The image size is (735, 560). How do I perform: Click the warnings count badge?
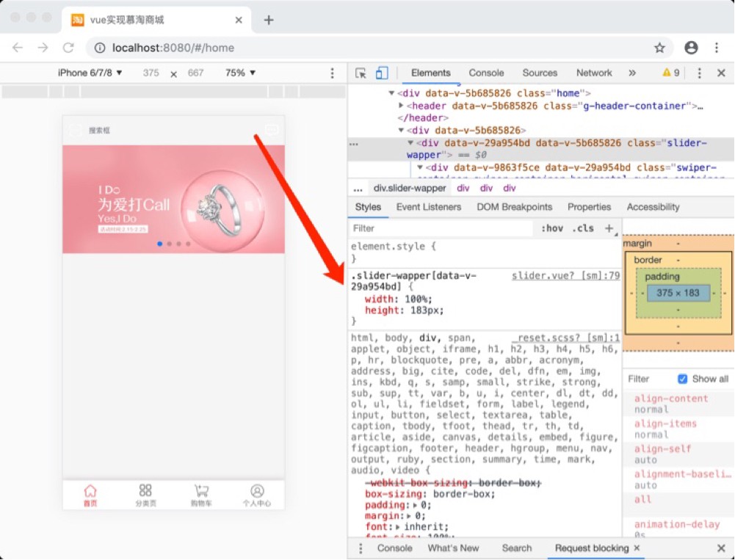pyautogui.click(x=671, y=73)
